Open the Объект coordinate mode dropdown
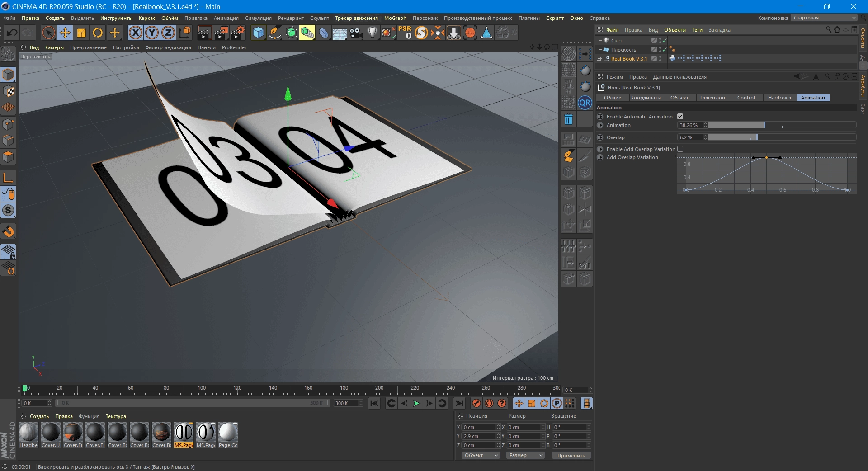 pos(481,455)
